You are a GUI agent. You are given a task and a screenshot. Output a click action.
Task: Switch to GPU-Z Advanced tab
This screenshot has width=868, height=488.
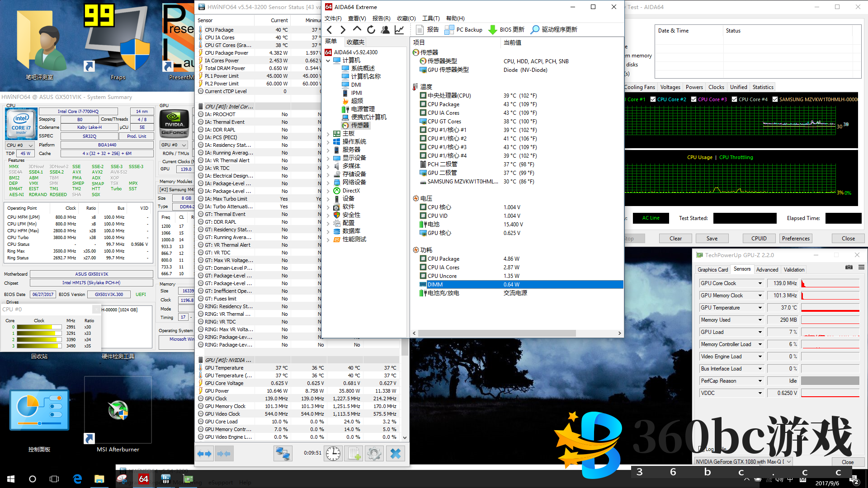(x=767, y=270)
